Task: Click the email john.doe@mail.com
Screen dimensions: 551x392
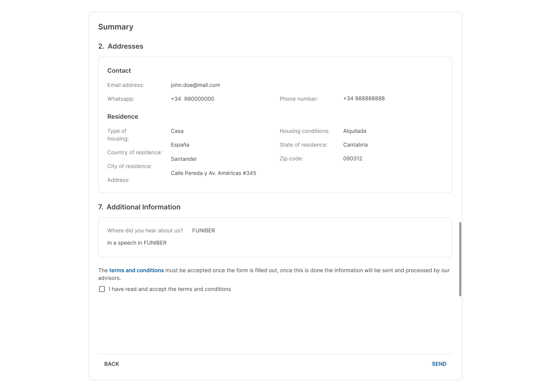Action: 196,85
